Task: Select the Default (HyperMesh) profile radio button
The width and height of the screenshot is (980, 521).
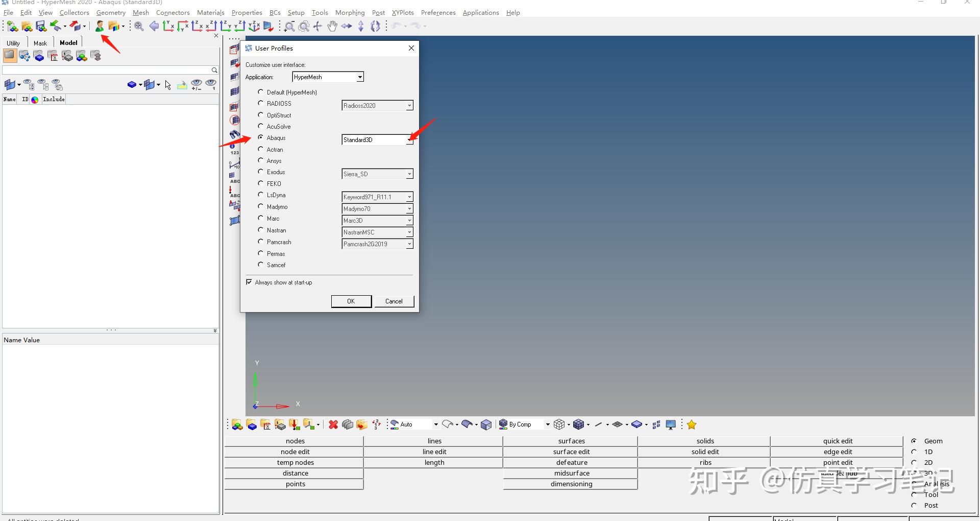Action: (x=261, y=92)
